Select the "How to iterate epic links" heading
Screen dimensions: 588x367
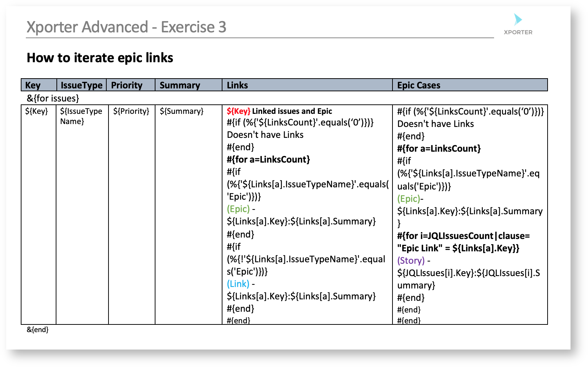point(100,58)
